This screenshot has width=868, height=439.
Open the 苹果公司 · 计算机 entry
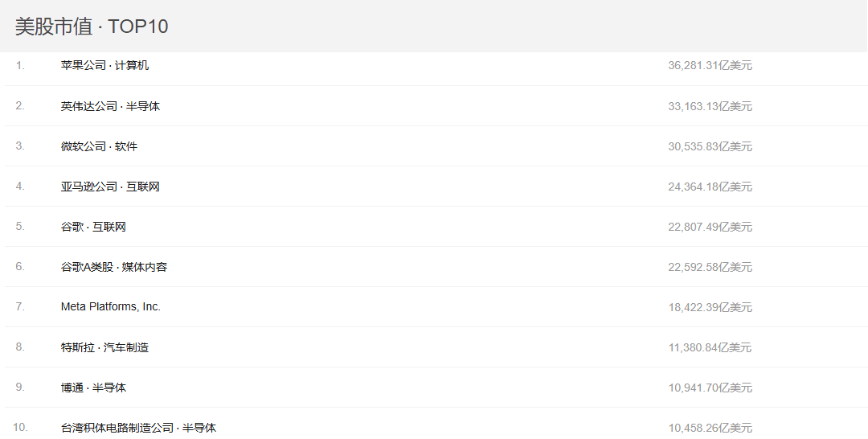pyautogui.click(x=104, y=65)
